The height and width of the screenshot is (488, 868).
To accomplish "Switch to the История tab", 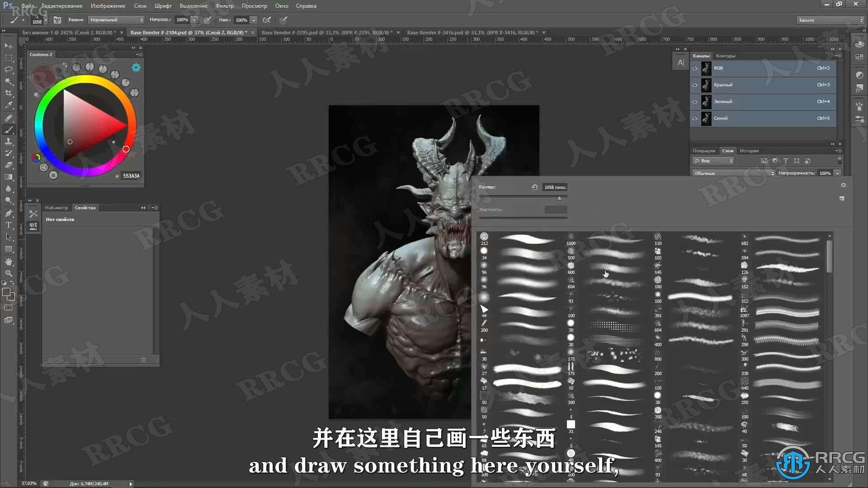I will [749, 151].
